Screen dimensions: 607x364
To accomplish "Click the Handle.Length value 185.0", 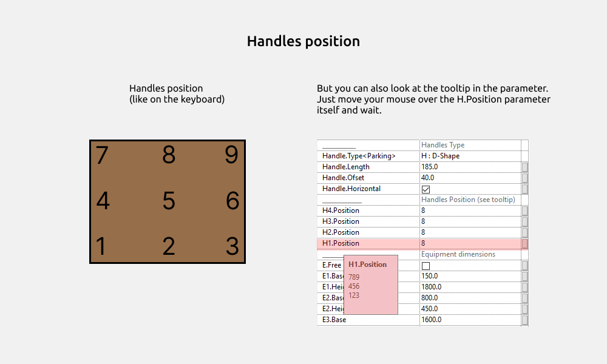I will click(x=470, y=167).
